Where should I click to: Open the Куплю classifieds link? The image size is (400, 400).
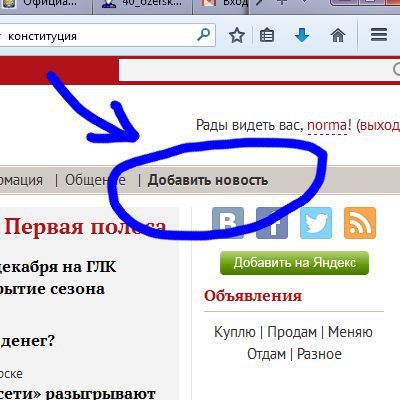[235, 332]
